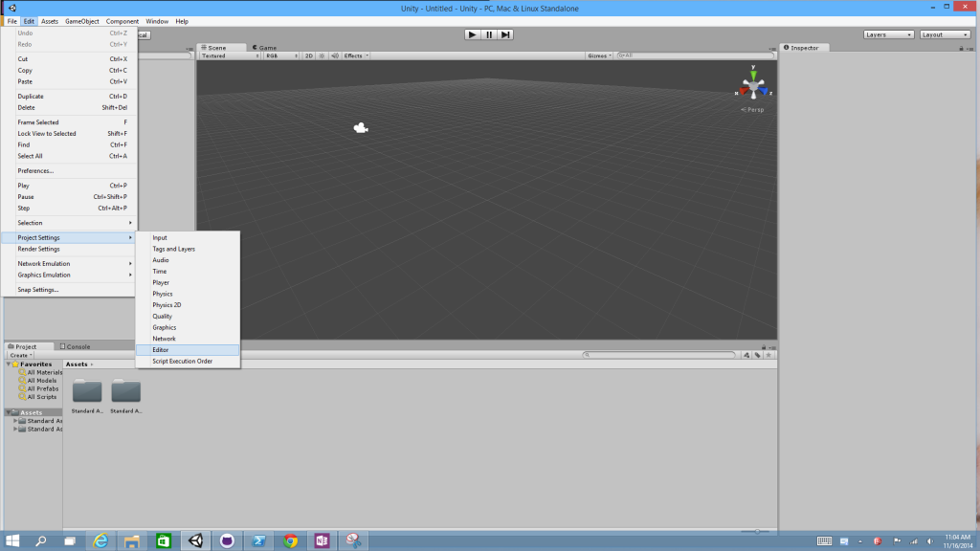Open Internet Explorer from taskbar
Screen dimensions: 980x551
click(100, 540)
